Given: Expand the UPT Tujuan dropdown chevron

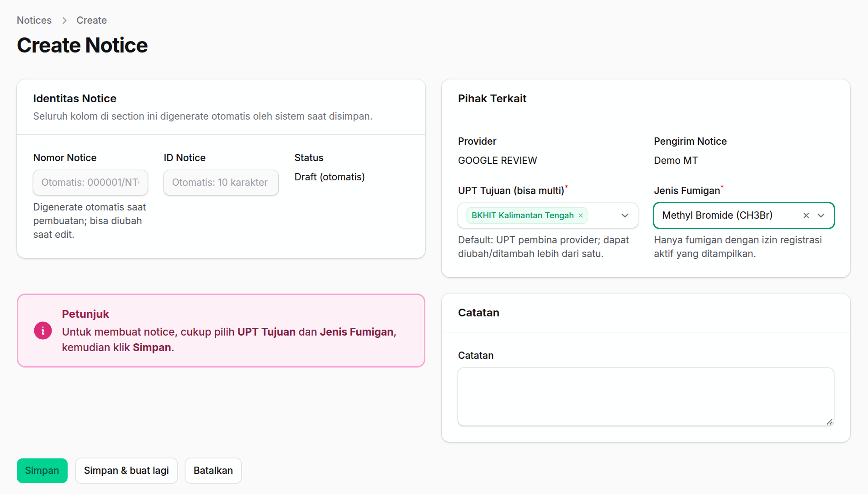Looking at the screenshot, I should point(625,215).
